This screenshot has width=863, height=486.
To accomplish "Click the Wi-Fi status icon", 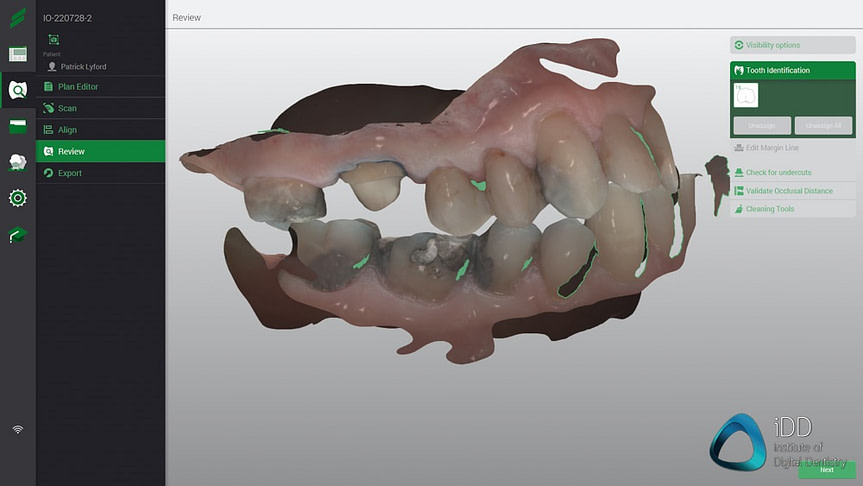I will point(17,429).
